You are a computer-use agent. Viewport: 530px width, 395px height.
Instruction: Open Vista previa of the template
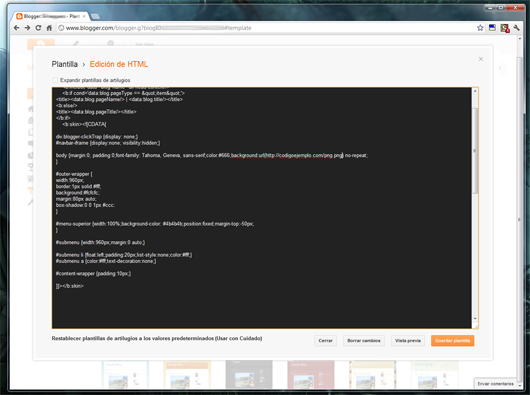[x=408, y=341]
